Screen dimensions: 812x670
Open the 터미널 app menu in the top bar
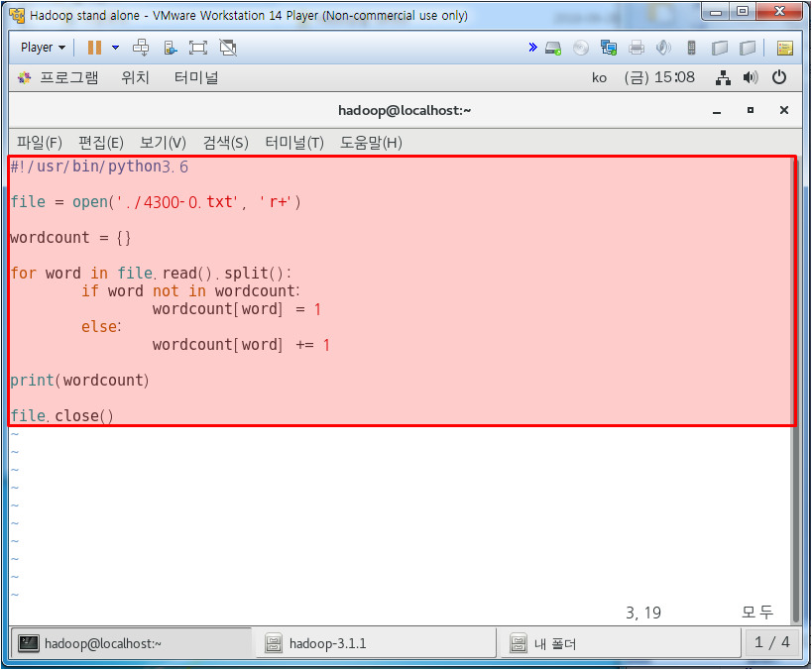coord(195,77)
